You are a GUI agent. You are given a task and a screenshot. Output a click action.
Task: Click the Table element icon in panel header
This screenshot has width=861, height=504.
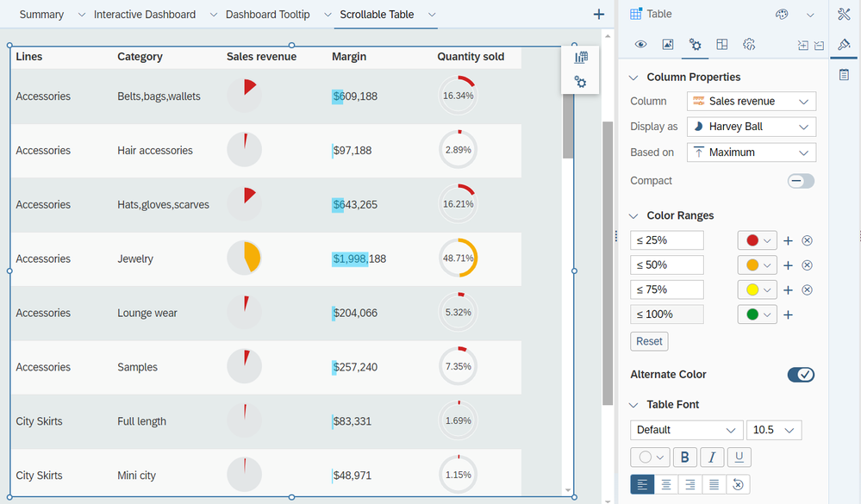[x=635, y=15]
